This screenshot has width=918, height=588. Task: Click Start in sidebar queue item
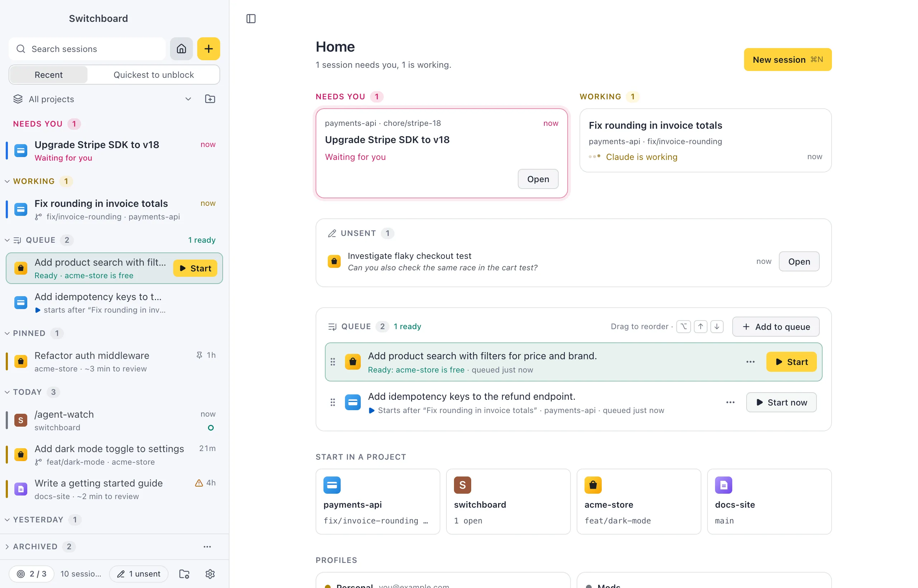(195, 268)
